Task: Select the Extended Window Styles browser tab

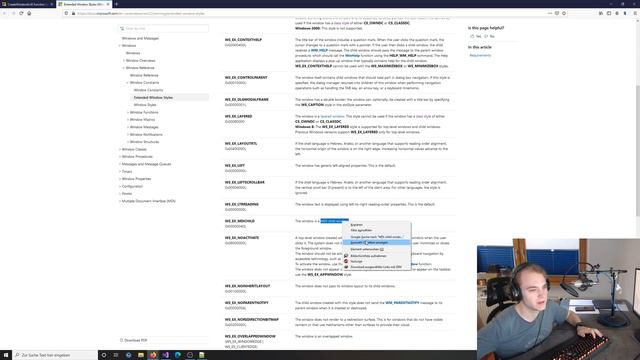Action: point(84,4)
